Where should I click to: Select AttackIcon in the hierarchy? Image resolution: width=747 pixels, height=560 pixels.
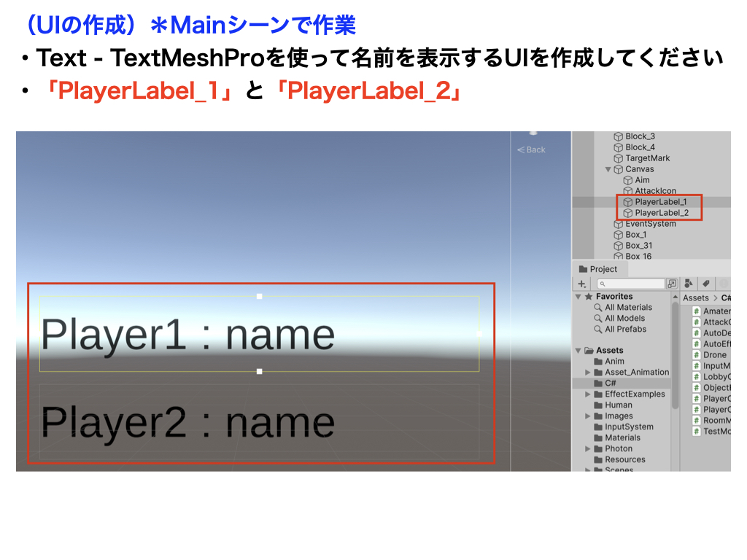(x=655, y=191)
